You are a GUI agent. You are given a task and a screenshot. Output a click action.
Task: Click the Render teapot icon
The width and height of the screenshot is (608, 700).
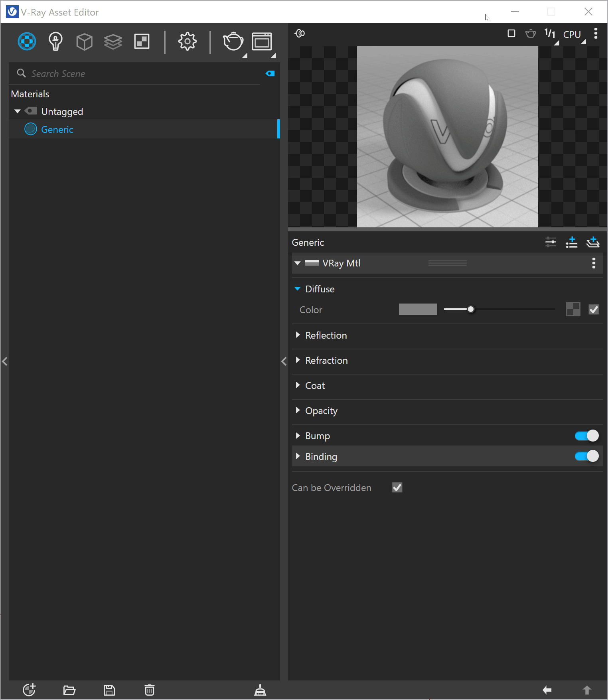(x=233, y=41)
